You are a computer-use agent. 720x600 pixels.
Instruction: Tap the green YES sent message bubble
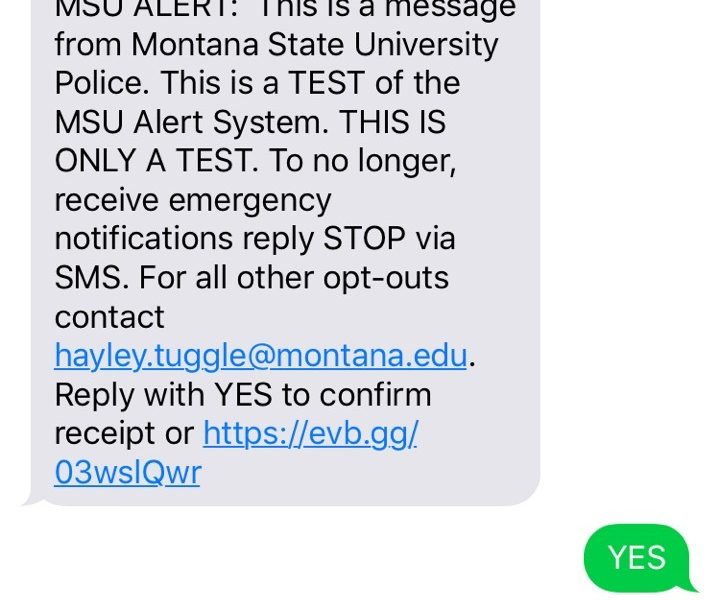click(637, 557)
